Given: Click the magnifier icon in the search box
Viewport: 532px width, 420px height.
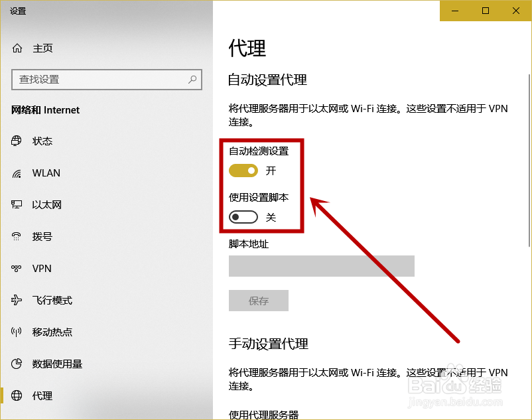Looking at the screenshot, I should pos(191,79).
